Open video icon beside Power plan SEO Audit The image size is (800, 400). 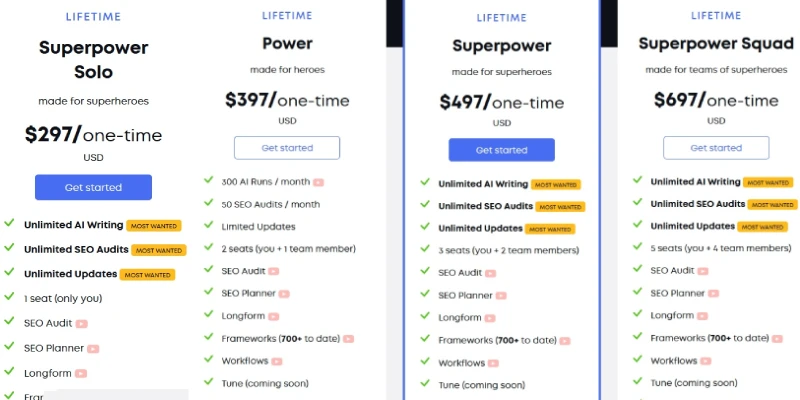[273, 271]
